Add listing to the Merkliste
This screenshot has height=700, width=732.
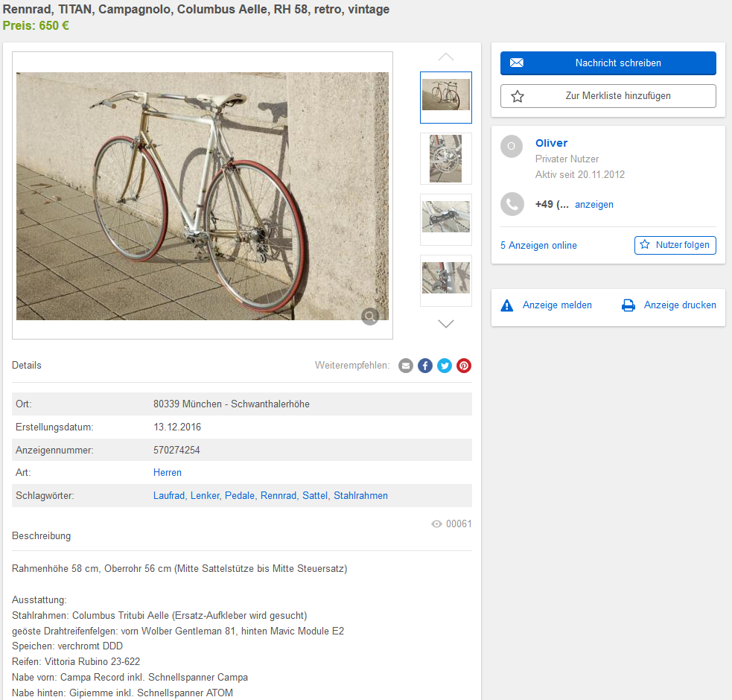click(x=608, y=96)
